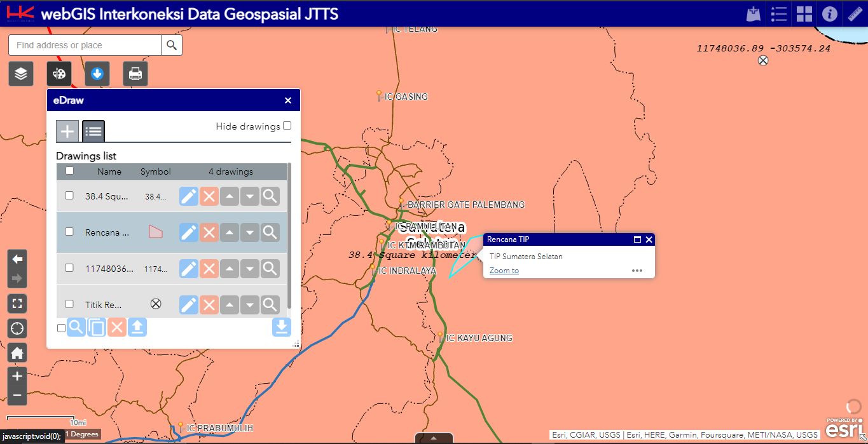Check the 11748036... drawing checkbox
This screenshot has width=868, height=444.
[x=69, y=268]
